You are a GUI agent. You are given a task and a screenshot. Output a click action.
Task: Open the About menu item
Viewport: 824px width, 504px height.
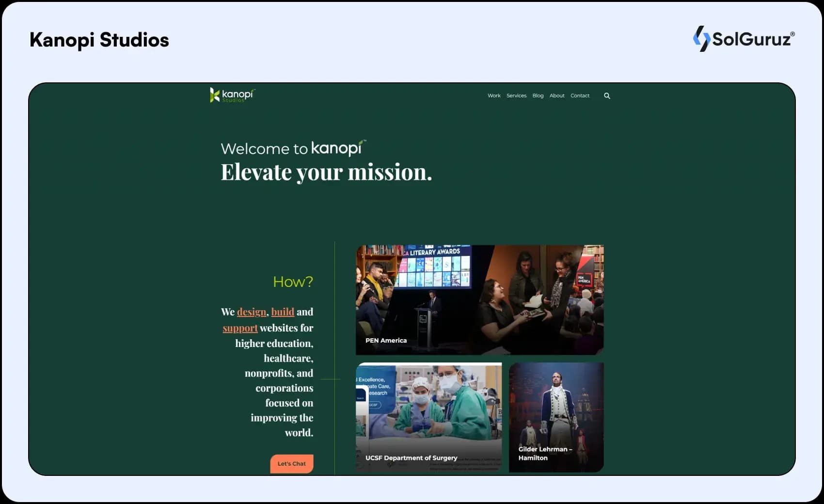[x=557, y=95]
